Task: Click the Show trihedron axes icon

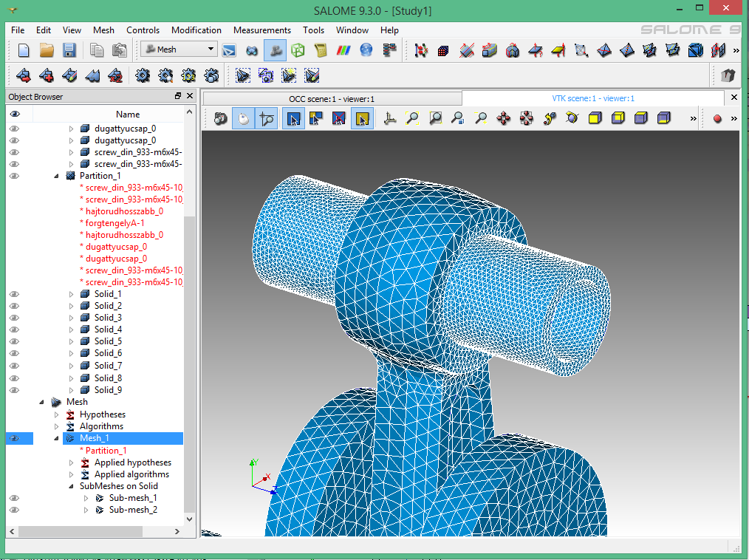Action: pyautogui.click(x=390, y=118)
